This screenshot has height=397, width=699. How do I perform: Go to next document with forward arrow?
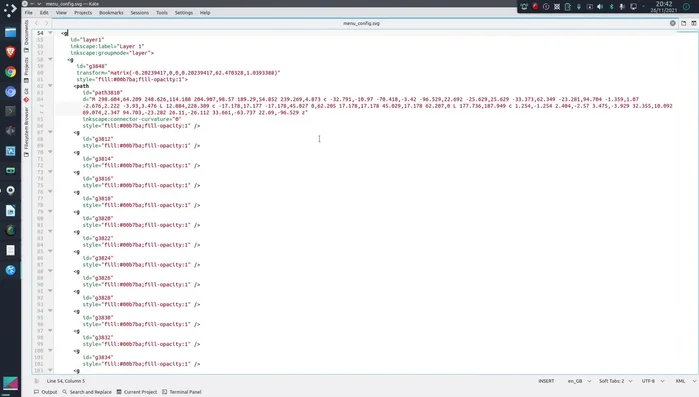coord(46,23)
